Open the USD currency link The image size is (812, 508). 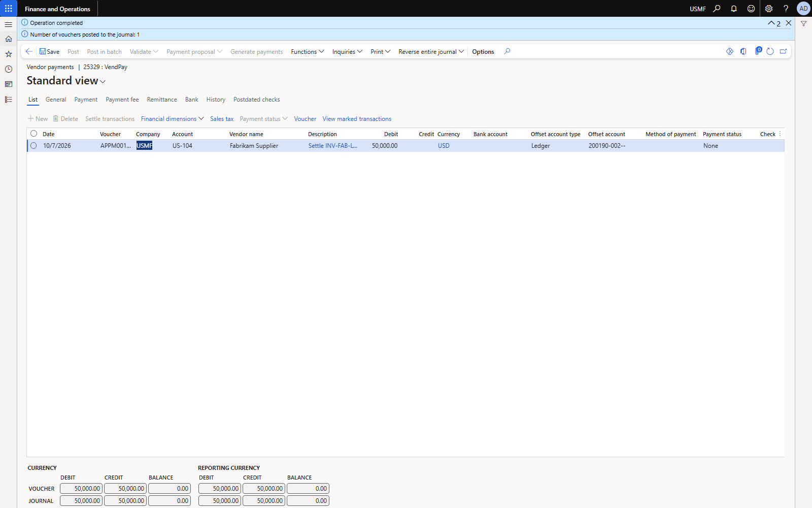444,146
